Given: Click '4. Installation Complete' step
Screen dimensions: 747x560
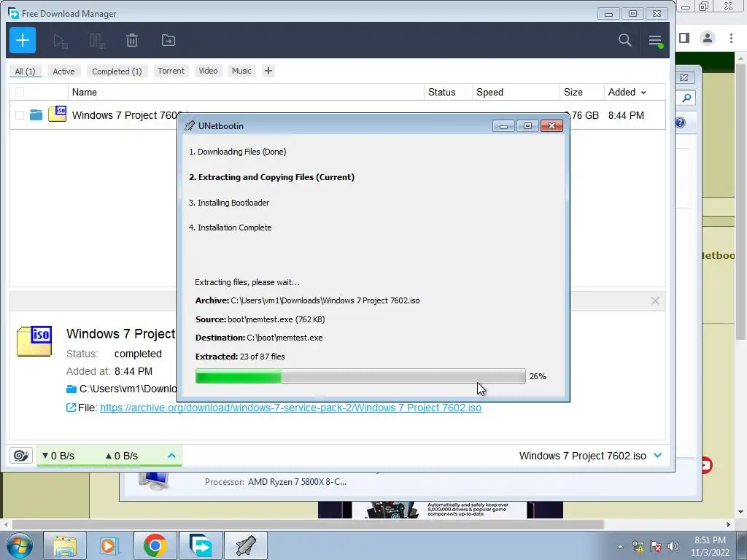Looking at the screenshot, I should [x=230, y=227].
